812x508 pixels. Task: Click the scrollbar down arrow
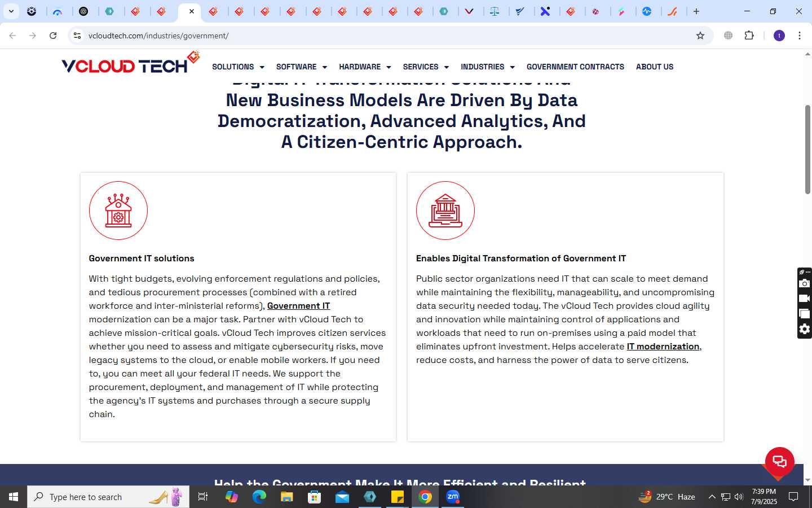[x=807, y=480]
